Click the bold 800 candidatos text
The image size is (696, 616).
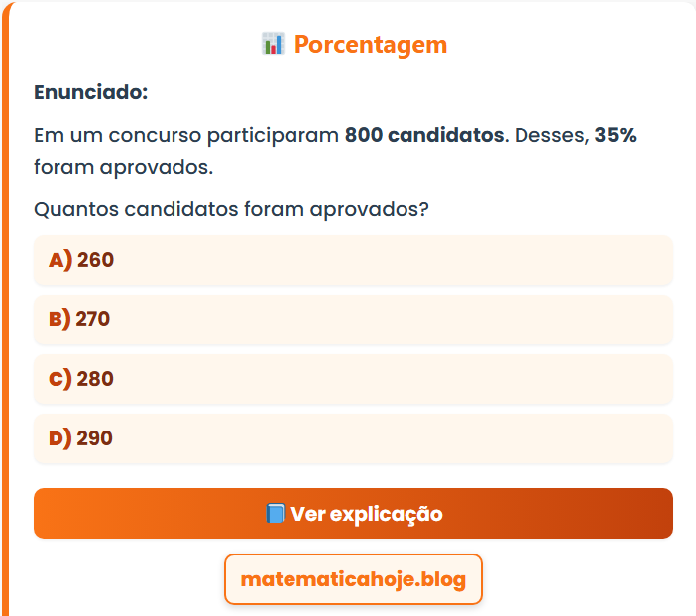pos(424,135)
